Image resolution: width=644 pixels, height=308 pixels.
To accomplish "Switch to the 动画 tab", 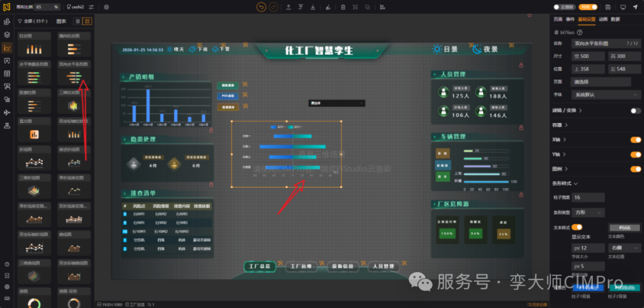I will [x=602, y=19].
